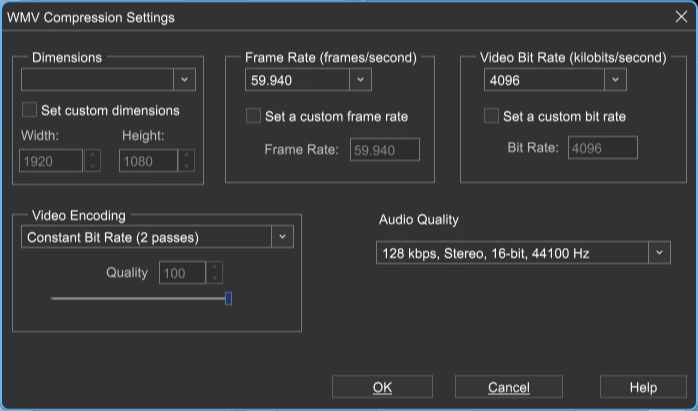Open Help for WMV settings

tap(643, 387)
